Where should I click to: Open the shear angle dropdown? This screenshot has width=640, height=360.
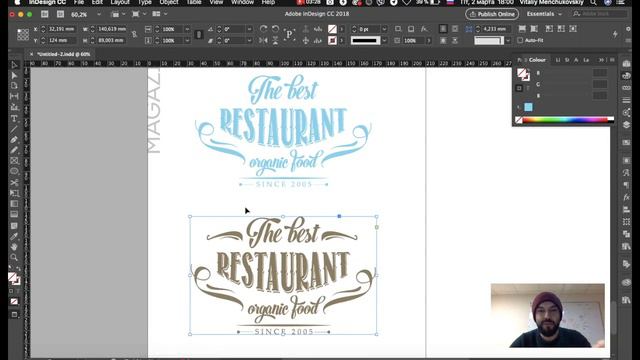[249, 41]
